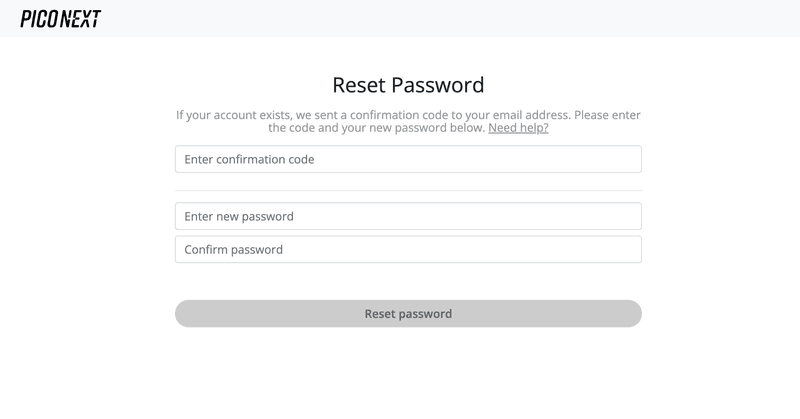The width and height of the screenshot is (800, 419).
Task: Click the PicoNext logo
Action: pos(60,18)
